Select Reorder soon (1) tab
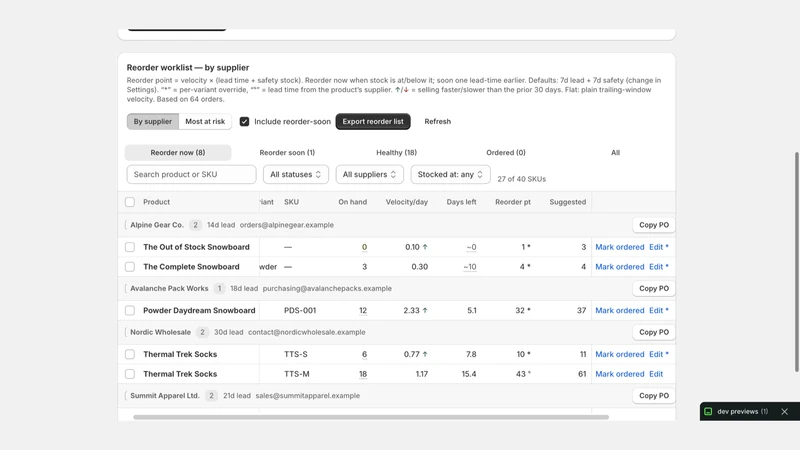Screen dimensions: 800x450 pos(287,153)
